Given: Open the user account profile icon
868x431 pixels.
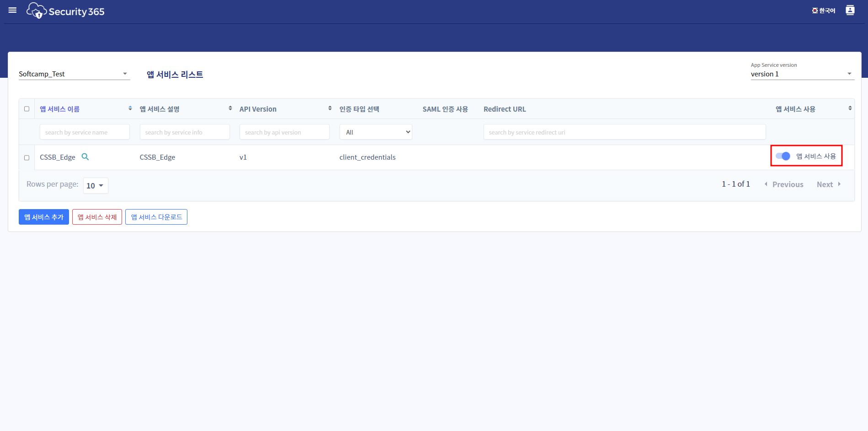Looking at the screenshot, I should click(x=850, y=10).
